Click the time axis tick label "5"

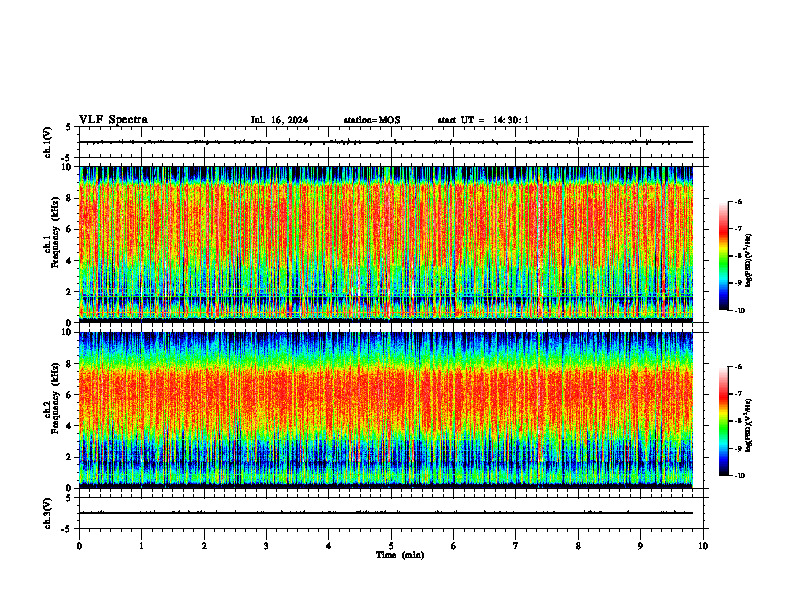pyautogui.click(x=391, y=546)
